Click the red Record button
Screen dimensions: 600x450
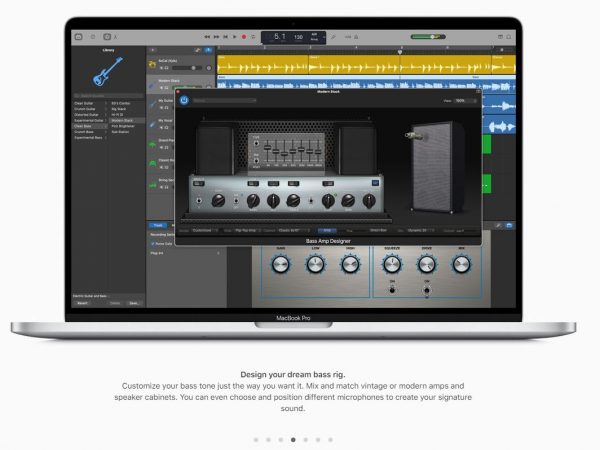click(244, 37)
